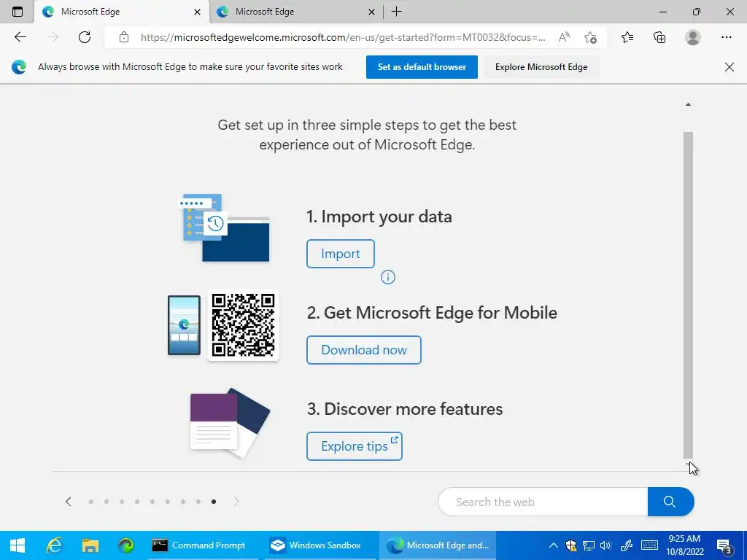
Task: Click the web search magnifier button
Action: 671,502
